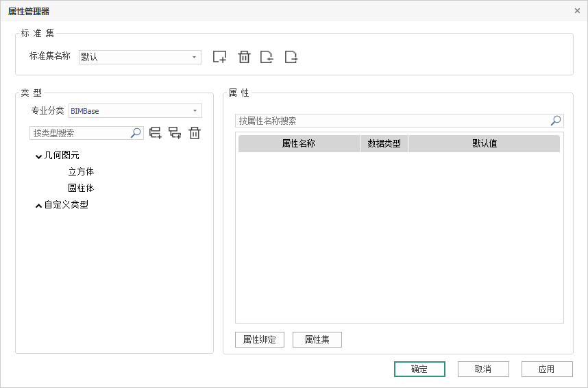This screenshot has width=588, height=388.
Task: Click the 属性名称 column header
Action: pos(299,144)
